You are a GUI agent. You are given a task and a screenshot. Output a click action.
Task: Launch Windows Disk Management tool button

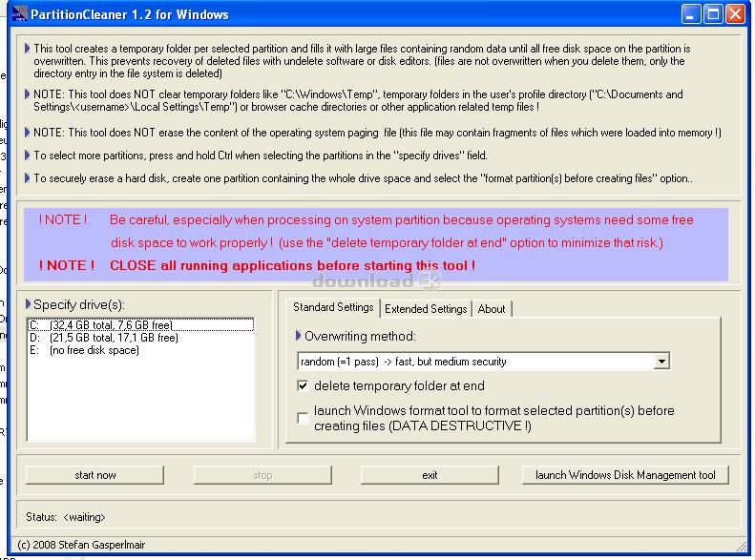click(x=625, y=475)
